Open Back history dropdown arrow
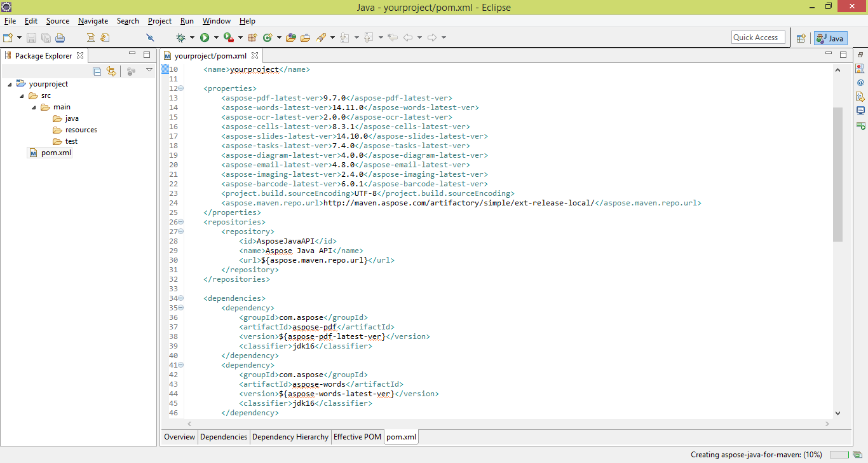 point(419,38)
